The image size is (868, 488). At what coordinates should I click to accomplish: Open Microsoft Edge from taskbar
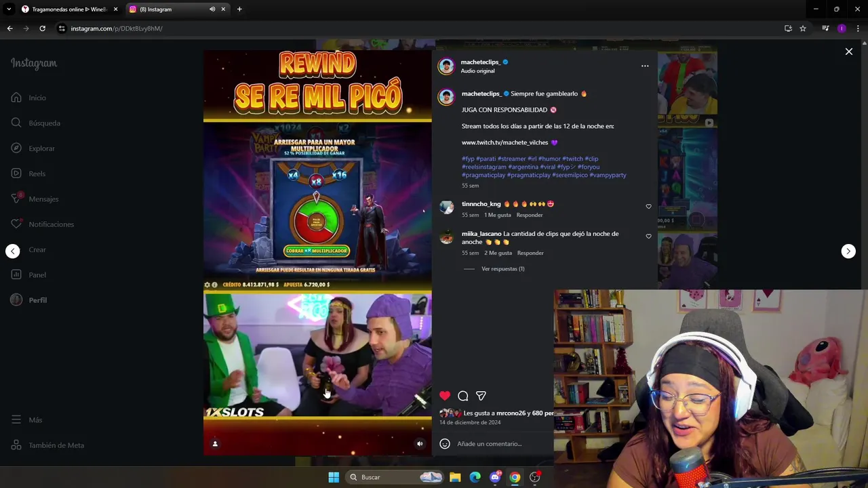475,477
